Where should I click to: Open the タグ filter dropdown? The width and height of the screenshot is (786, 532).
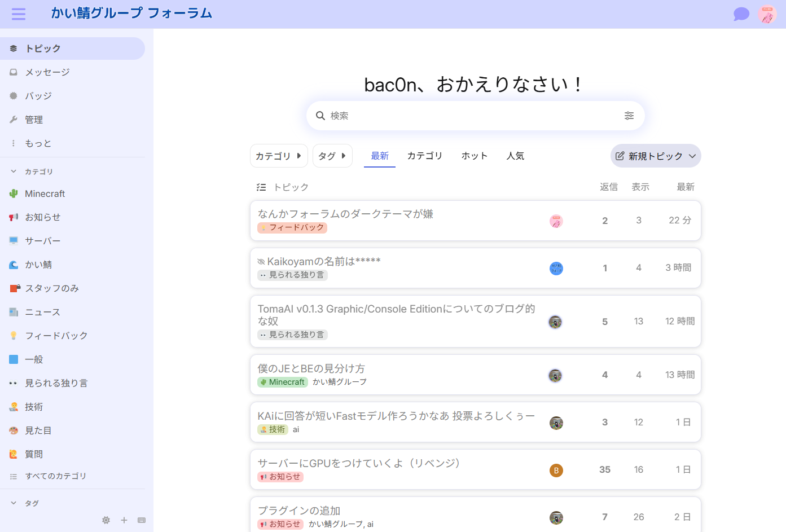pos(332,156)
